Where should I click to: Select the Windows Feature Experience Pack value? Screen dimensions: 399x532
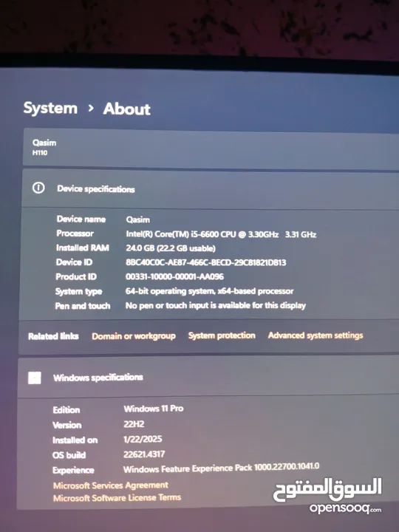(221, 468)
